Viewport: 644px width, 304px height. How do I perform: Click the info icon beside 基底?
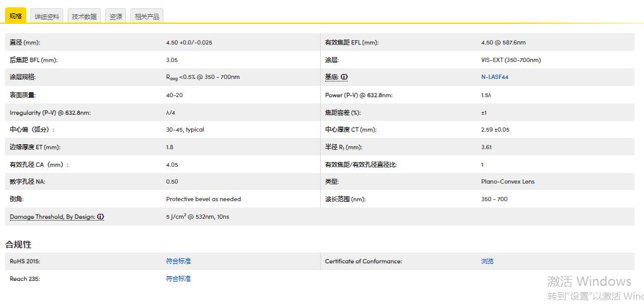coord(344,77)
